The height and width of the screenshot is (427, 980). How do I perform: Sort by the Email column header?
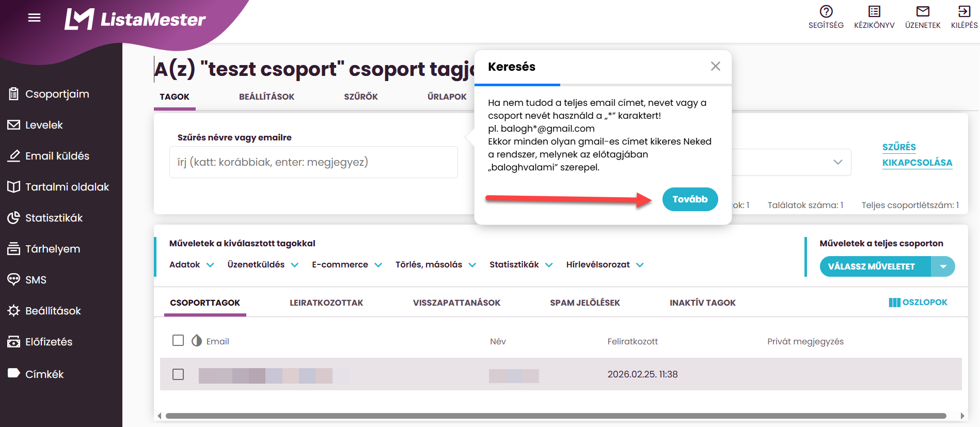pos(217,341)
